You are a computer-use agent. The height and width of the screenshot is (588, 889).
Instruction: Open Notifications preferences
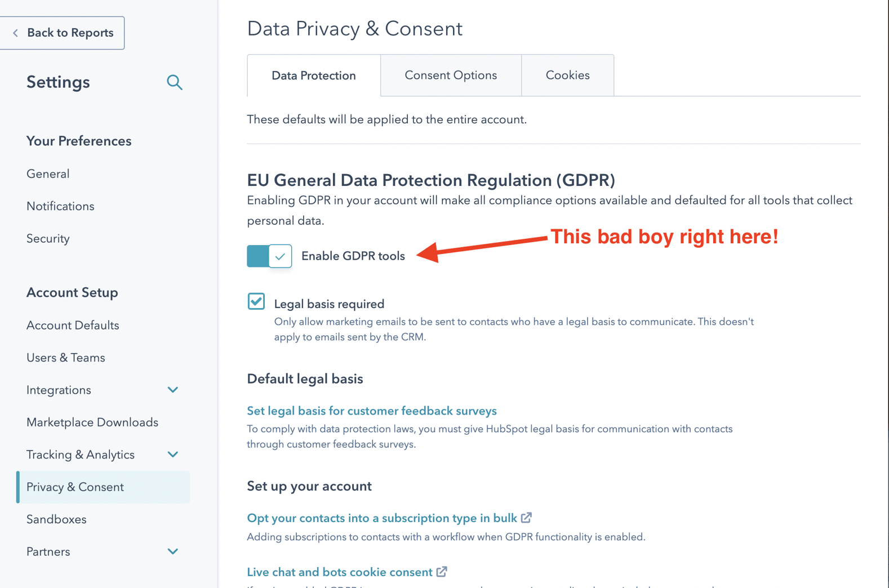click(x=60, y=206)
